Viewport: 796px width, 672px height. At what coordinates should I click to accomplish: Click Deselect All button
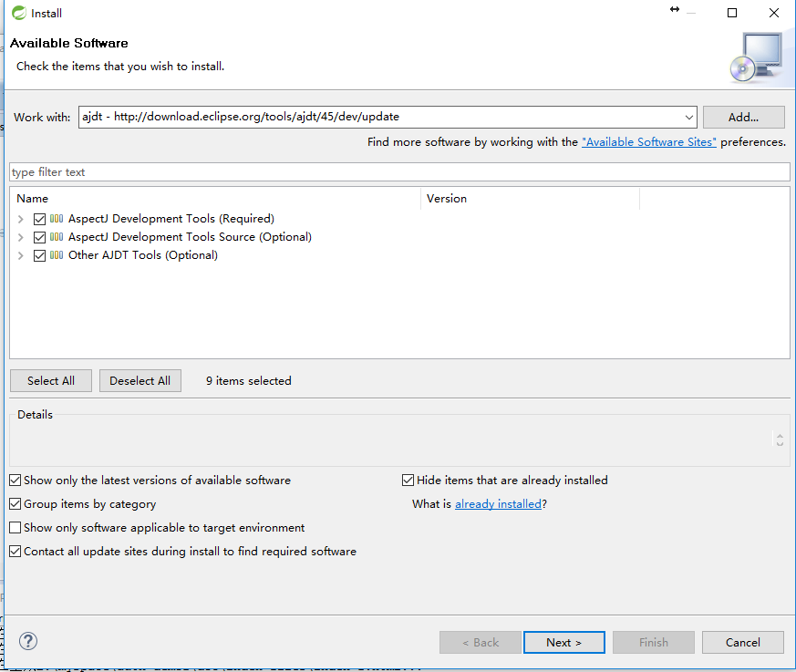click(140, 380)
